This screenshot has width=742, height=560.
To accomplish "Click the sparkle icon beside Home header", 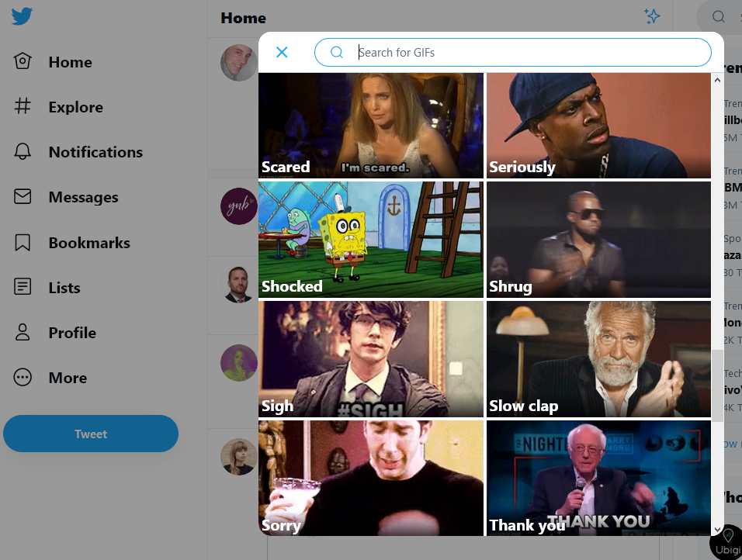I will tap(652, 16).
